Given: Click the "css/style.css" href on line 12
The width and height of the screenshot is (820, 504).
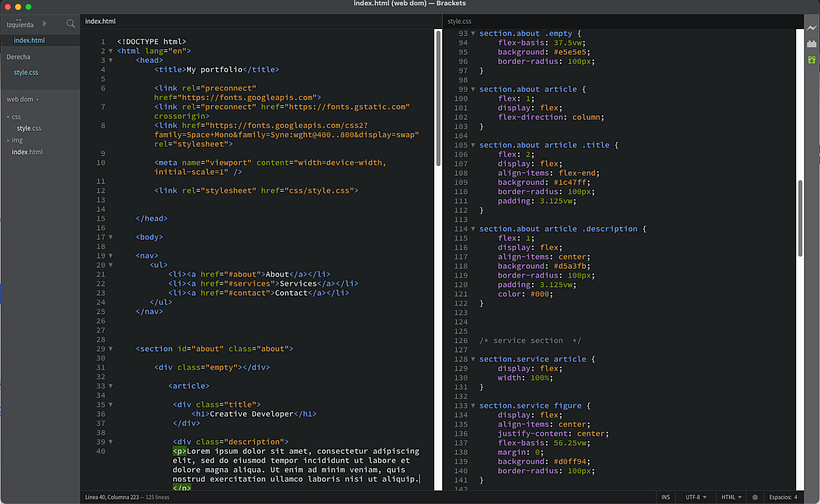Looking at the screenshot, I should point(319,191).
